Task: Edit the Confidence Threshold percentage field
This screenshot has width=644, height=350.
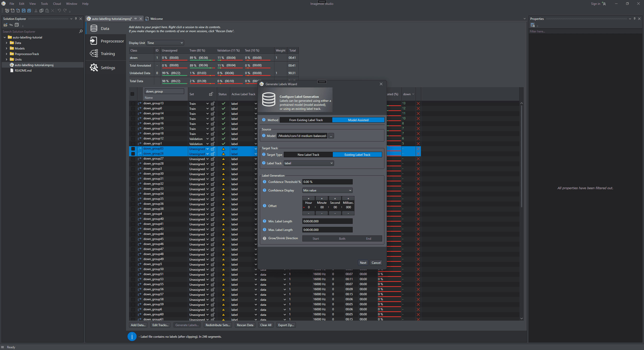Action: point(327,181)
